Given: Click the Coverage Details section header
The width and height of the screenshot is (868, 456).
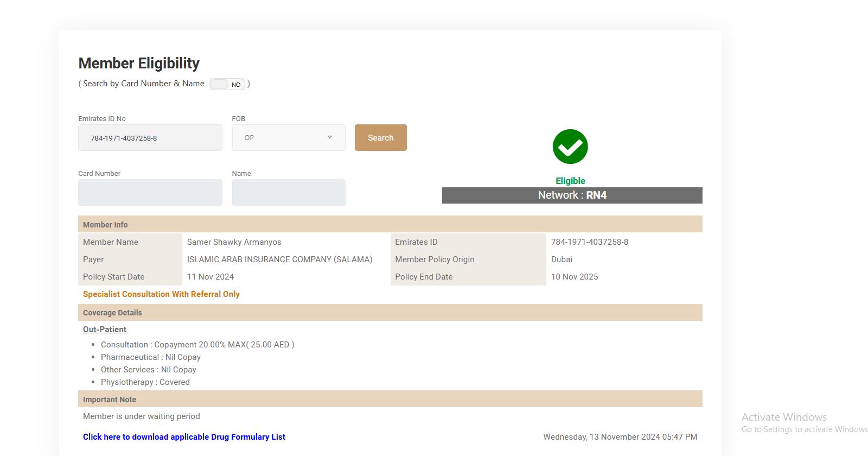Looking at the screenshot, I should point(390,313).
